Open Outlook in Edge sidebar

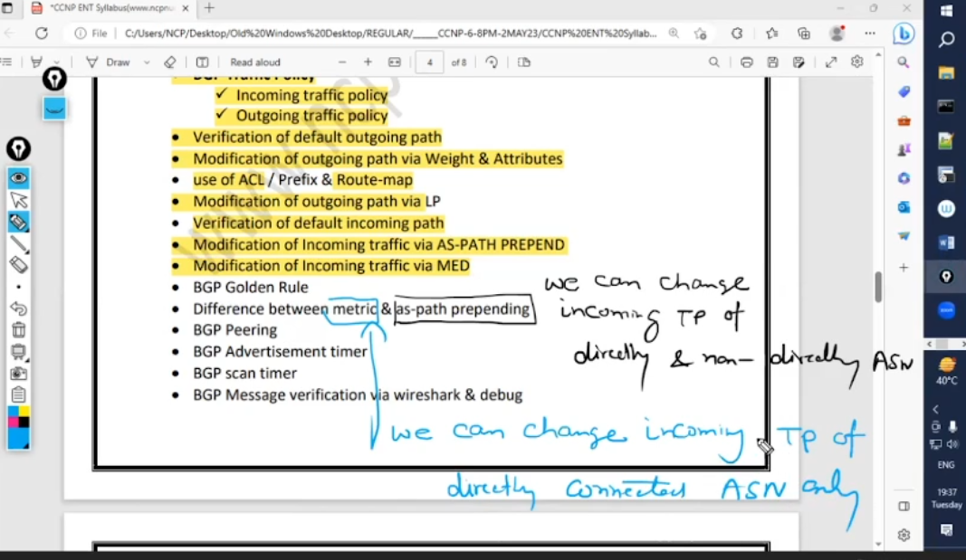[x=904, y=207]
